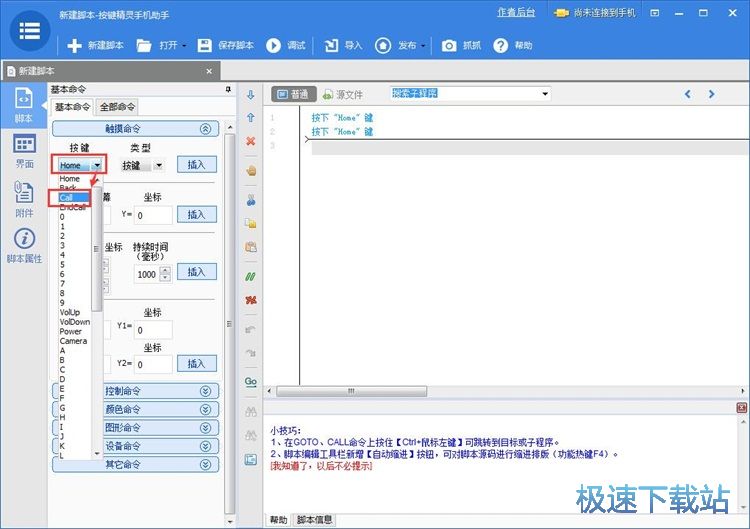Click the save script floppy icon

205,45
